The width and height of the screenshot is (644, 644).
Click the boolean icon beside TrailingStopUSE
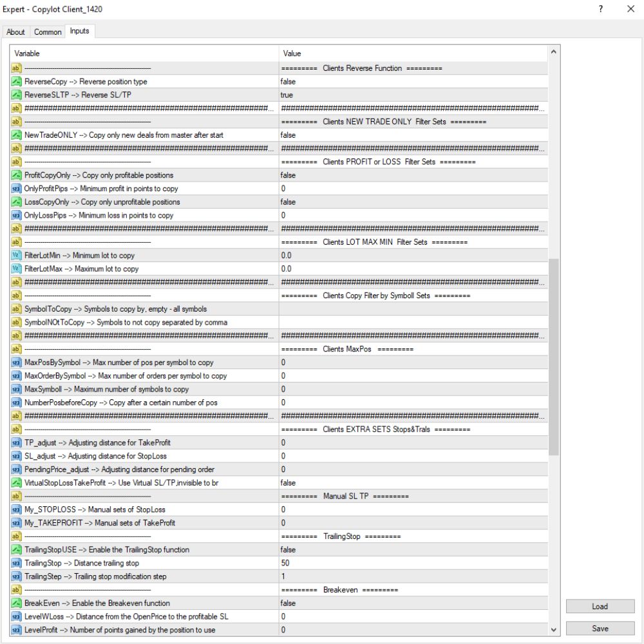[16, 549]
